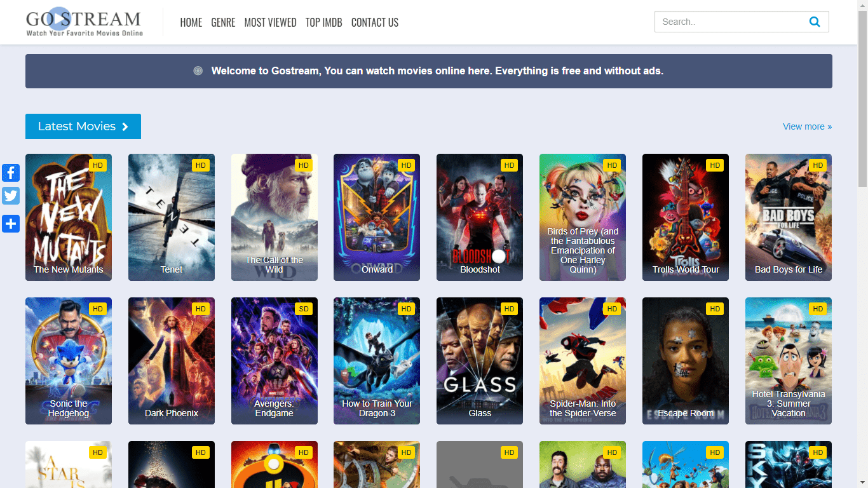Screen dimensions: 868x488
Task: Open the blue plus share icon
Action: (11, 224)
